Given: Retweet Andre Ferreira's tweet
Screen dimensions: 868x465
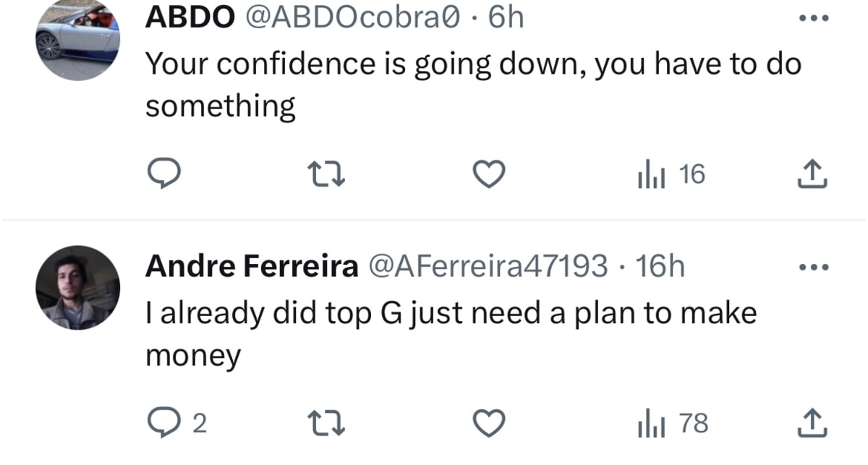Looking at the screenshot, I should [326, 423].
